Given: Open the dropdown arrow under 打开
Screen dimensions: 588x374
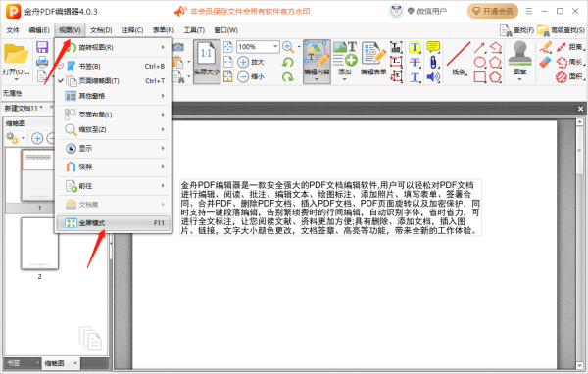Looking at the screenshot, I should click(16, 79).
